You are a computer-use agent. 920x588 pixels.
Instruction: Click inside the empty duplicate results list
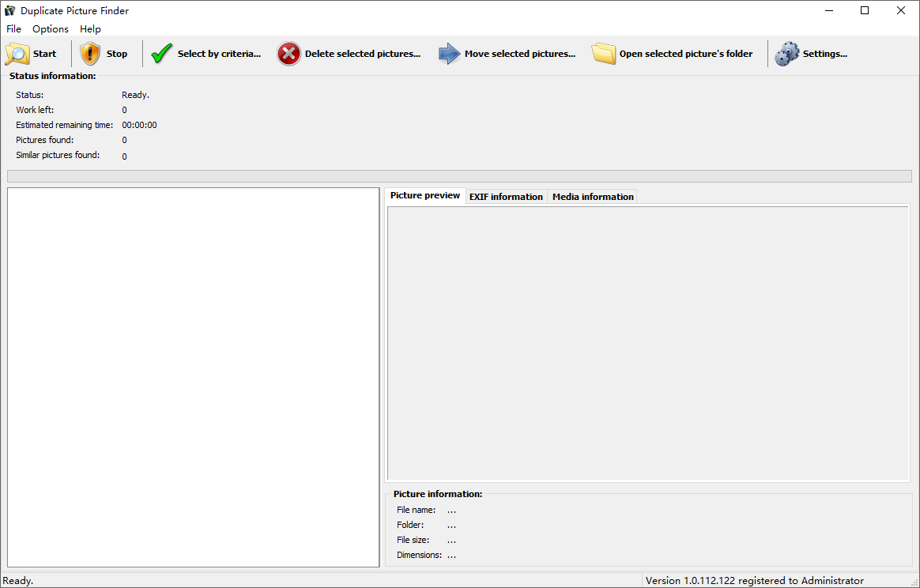[194, 377]
